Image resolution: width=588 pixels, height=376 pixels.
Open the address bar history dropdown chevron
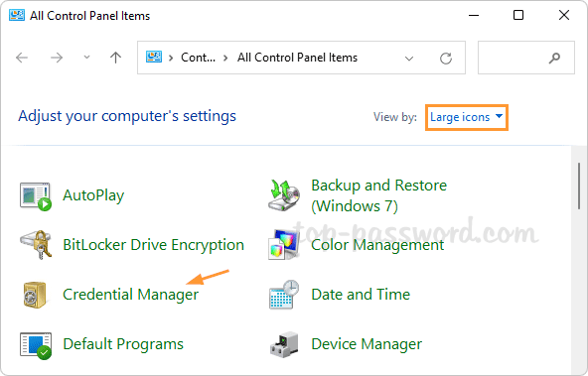[409, 59]
